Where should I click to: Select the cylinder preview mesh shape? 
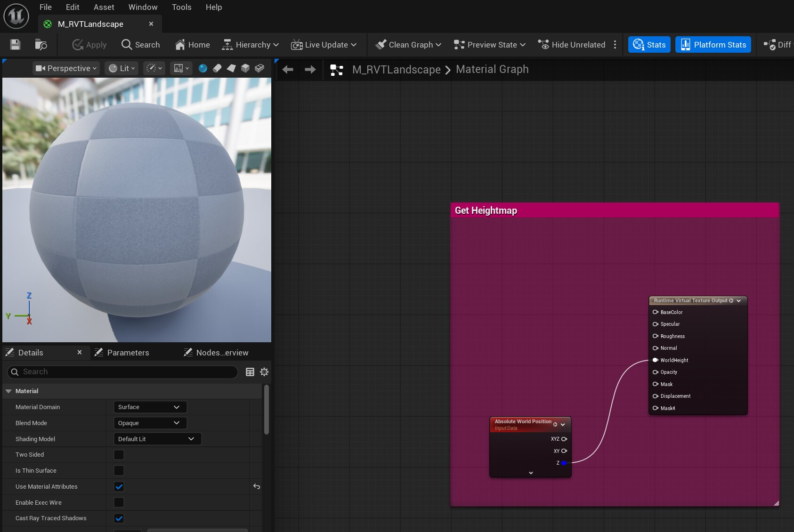pos(217,68)
